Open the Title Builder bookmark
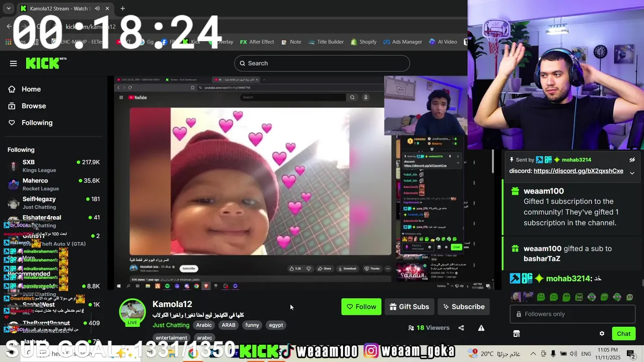This screenshot has height=362, width=644. (x=326, y=42)
